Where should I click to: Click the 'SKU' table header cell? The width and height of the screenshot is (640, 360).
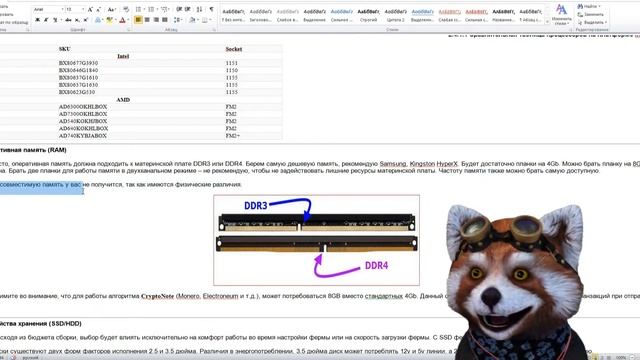pyautogui.click(x=64, y=49)
